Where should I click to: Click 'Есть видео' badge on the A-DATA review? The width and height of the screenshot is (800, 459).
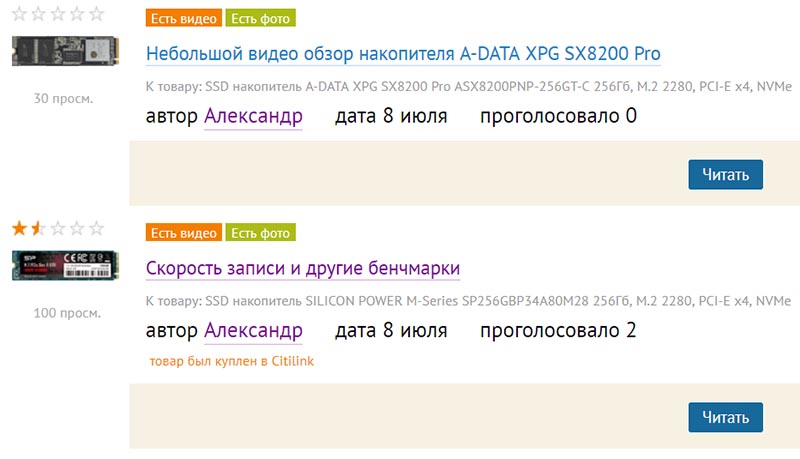[184, 18]
